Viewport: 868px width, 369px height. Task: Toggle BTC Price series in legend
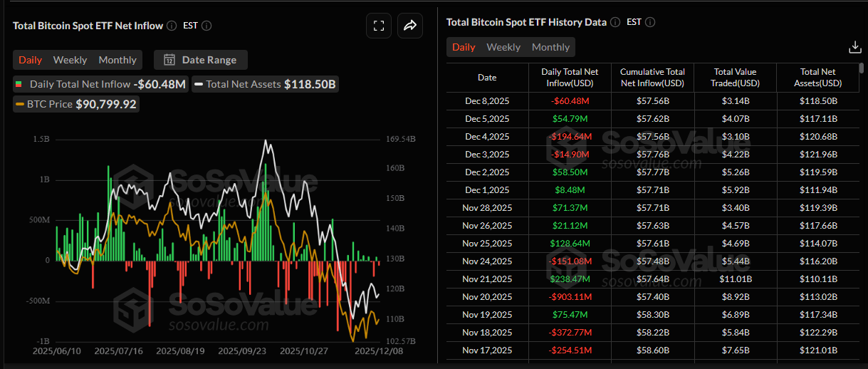(76, 104)
